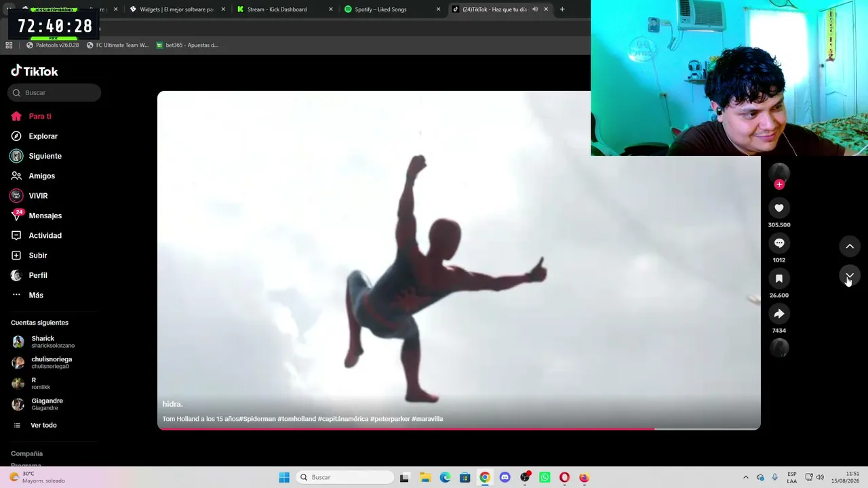The height and width of the screenshot is (488, 868).
Task: Open the browser apps grid icon
Action: coord(9,45)
